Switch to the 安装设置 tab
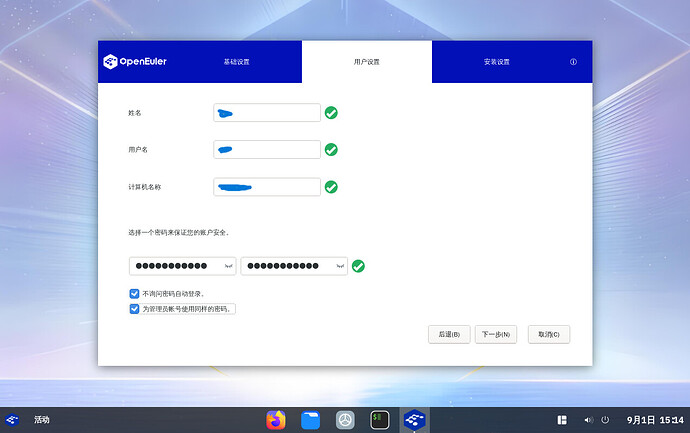This screenshot has width=690, height=433. (496, 62)
